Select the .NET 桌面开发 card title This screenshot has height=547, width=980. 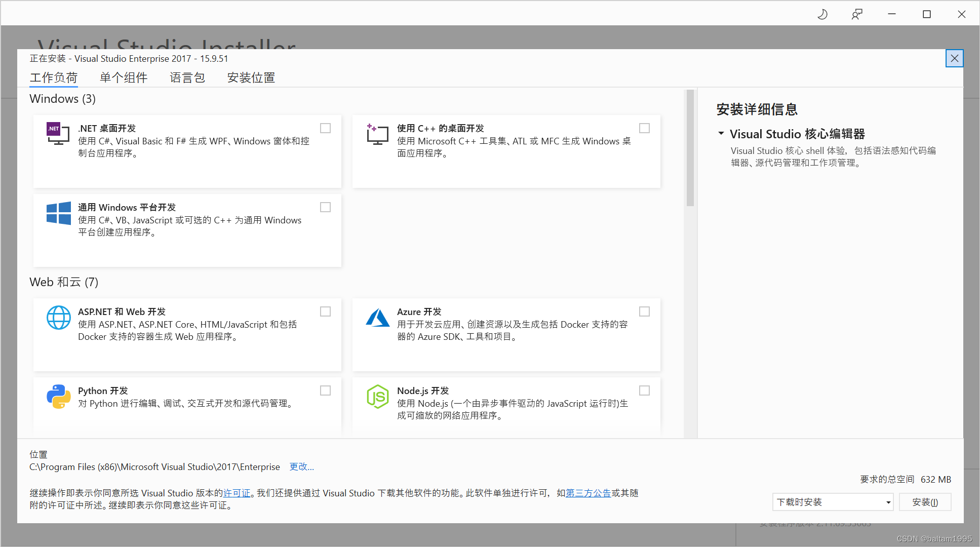pos(107,128)
